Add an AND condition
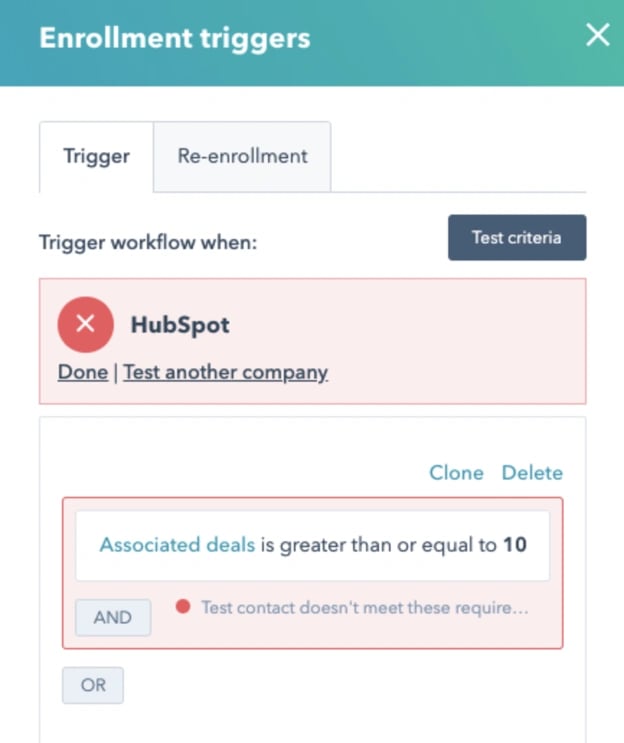This screenshot has height=743, width=624. pos(113,617)
